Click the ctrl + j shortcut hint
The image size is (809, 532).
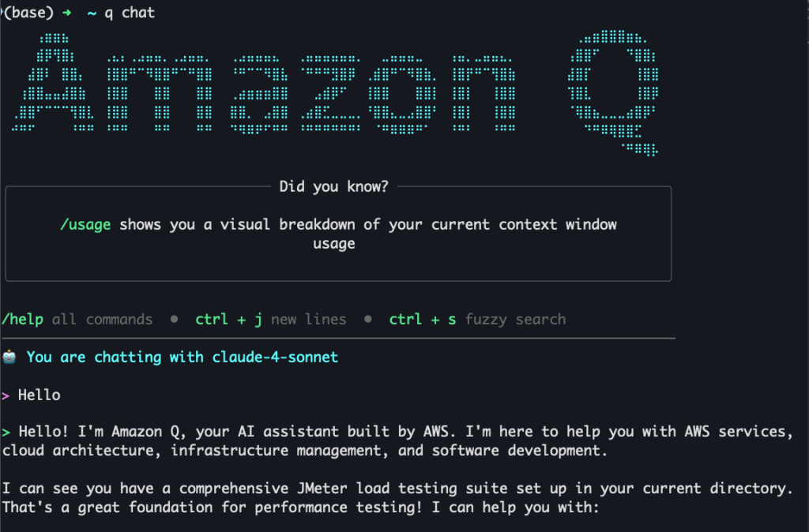[228, 320]
